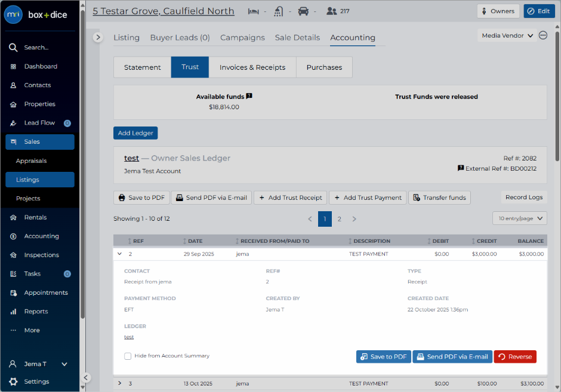Open the Statement sub-tab

[143, 67]
